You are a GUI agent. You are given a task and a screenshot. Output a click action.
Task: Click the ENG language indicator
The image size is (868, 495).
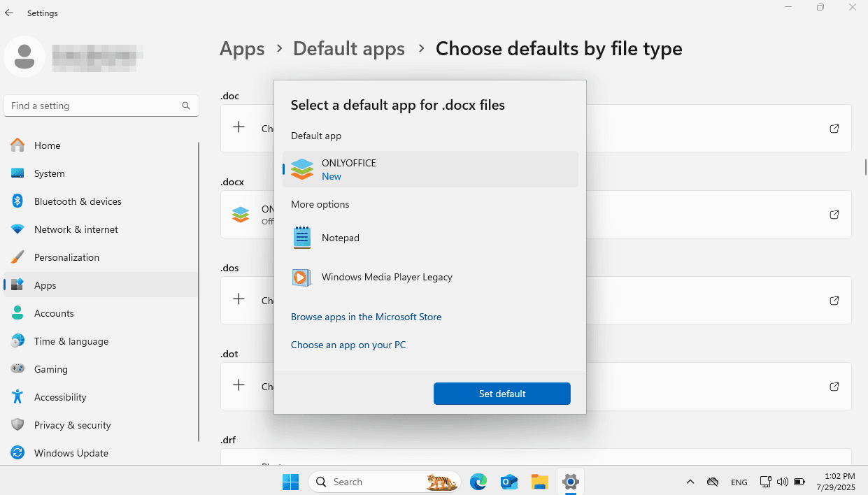(739, 482)
